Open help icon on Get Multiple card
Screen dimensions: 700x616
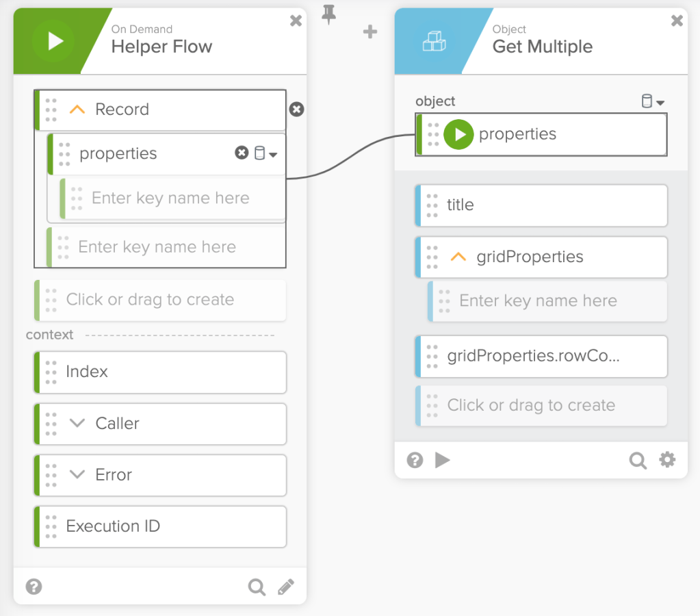coord(415,460)
